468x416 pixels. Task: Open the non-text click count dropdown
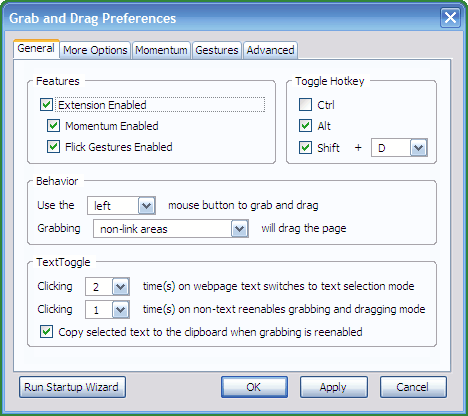(x=107, y=310)
